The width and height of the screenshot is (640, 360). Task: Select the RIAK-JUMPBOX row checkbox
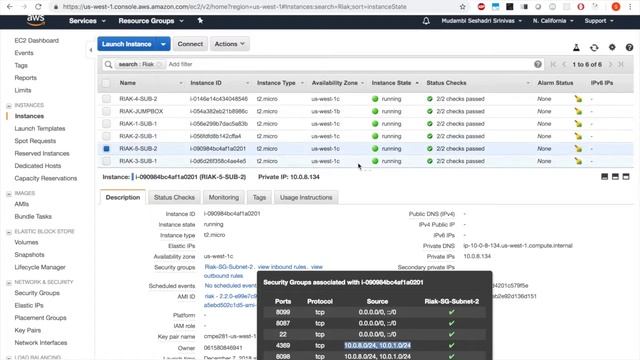[x=106, y=111]
